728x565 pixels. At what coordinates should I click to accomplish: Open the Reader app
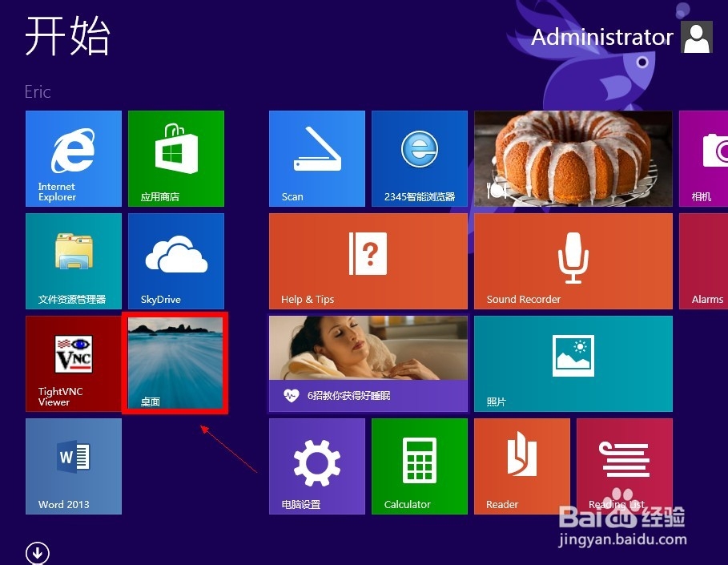(521, 466)
